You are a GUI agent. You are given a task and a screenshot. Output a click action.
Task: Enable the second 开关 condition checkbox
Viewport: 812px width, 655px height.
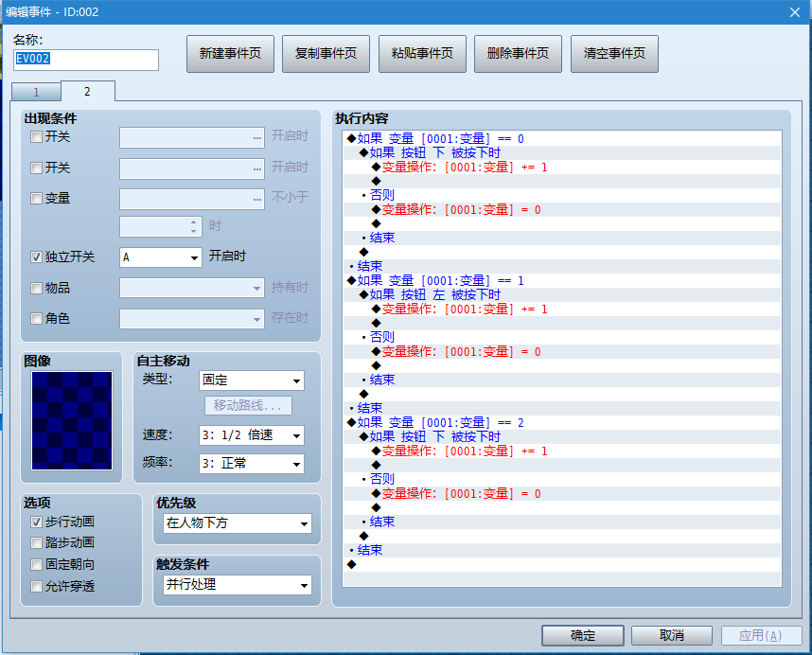[36, 168]
